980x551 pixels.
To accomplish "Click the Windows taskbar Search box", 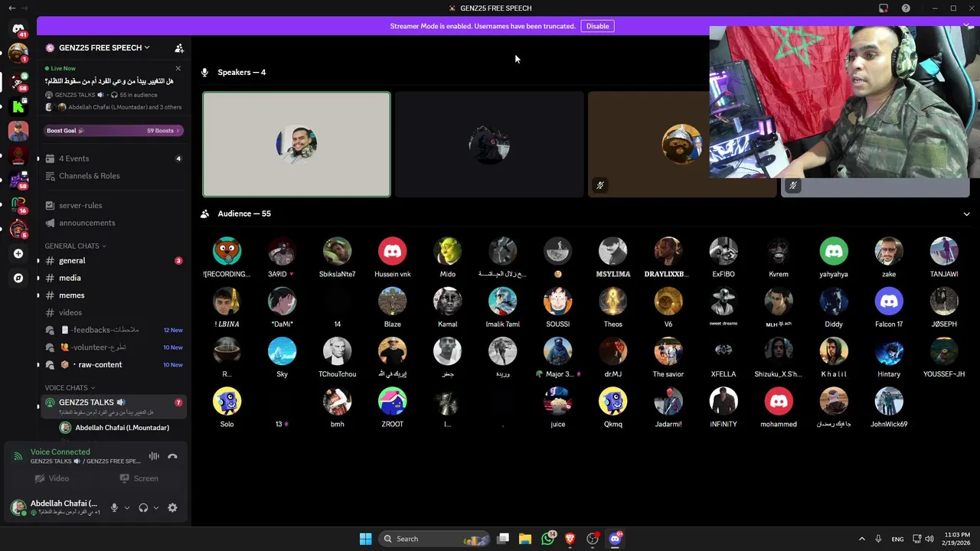I will pos(434,539).
